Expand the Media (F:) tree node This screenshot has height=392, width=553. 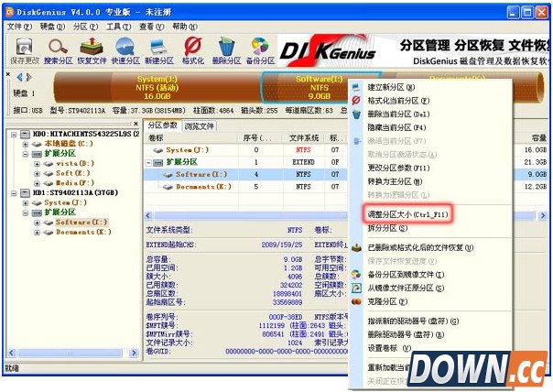37,183
